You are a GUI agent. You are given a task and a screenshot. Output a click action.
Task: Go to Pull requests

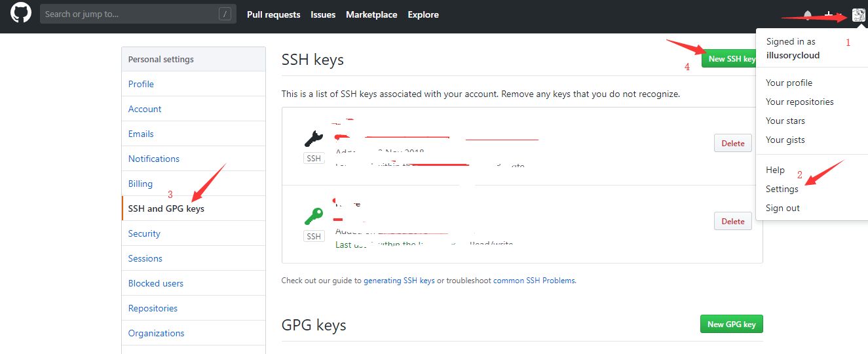coord(273,14)
